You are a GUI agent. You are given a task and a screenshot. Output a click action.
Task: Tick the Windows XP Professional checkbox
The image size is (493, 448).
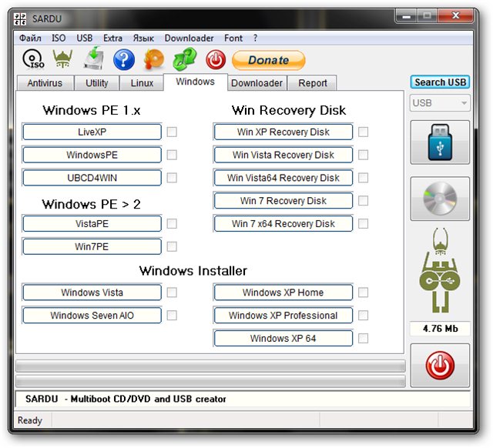[x=363, y=315]
